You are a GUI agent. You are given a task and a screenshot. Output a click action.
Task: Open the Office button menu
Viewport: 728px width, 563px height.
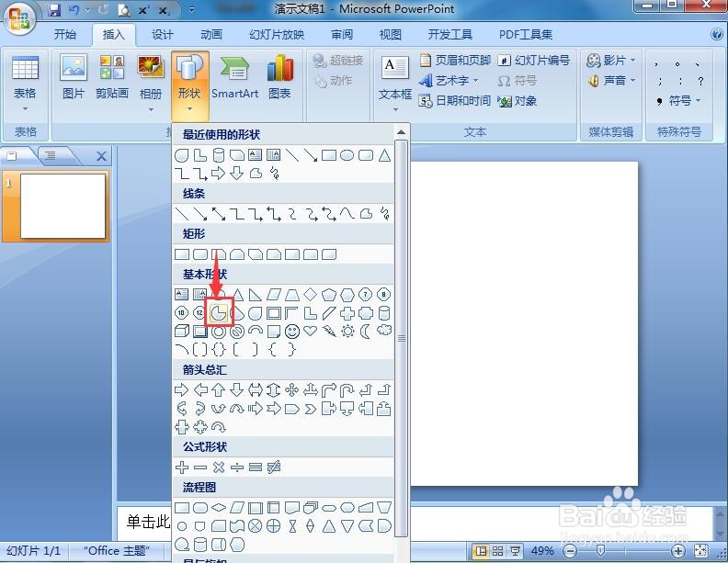(x=19, y=18)
